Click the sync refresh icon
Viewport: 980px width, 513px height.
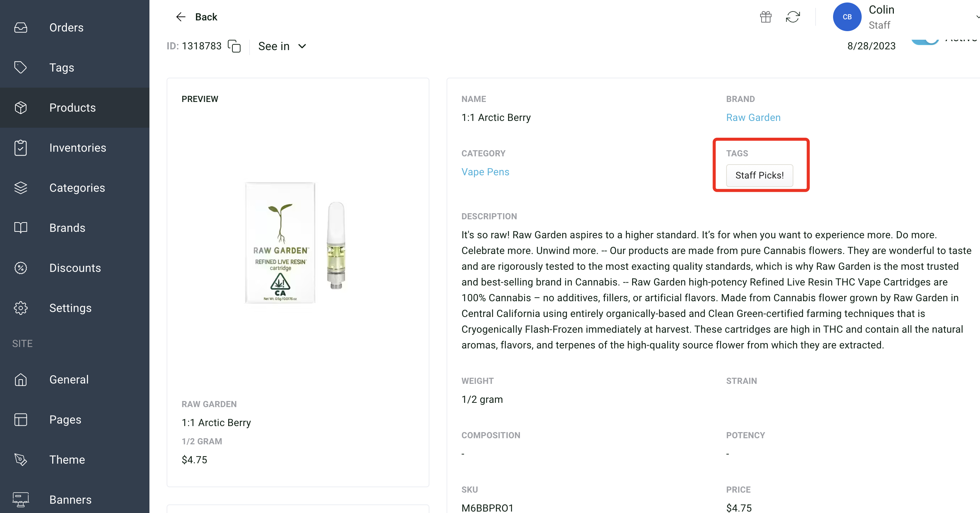[x=794, y=17]
